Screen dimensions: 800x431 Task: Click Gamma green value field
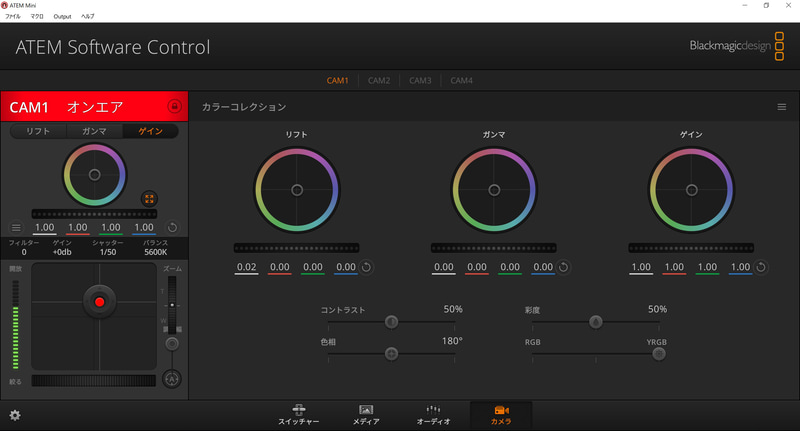click(x=510, y=267)
